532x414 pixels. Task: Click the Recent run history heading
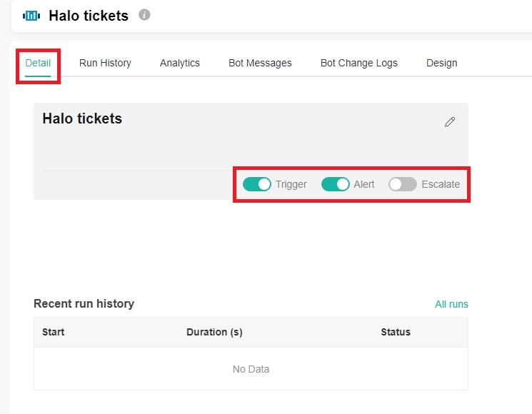point(84,303)
